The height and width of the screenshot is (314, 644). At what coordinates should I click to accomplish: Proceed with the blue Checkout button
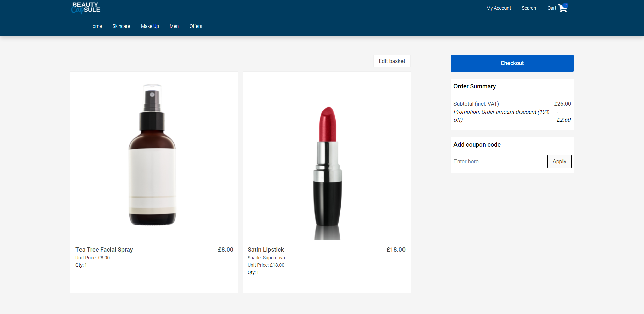(x=512, y=63)
